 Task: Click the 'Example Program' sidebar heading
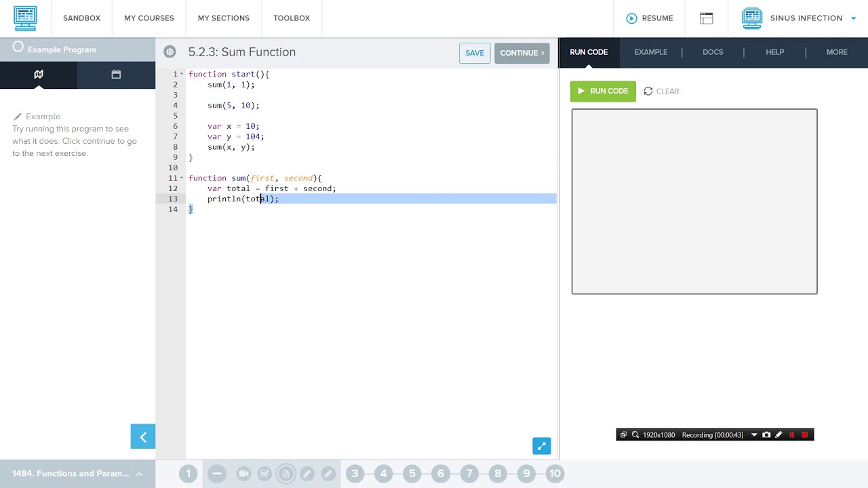pyautogui.click(x=62, y=49)
